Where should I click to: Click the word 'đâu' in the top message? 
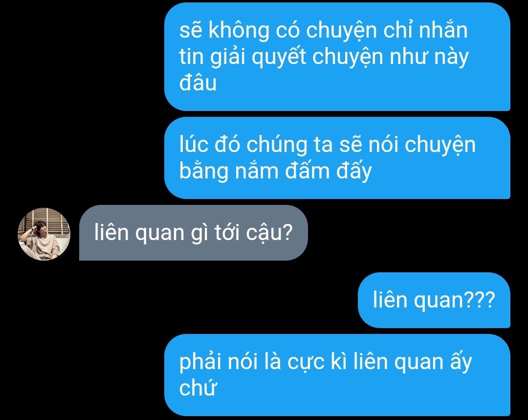coord(198,83)
